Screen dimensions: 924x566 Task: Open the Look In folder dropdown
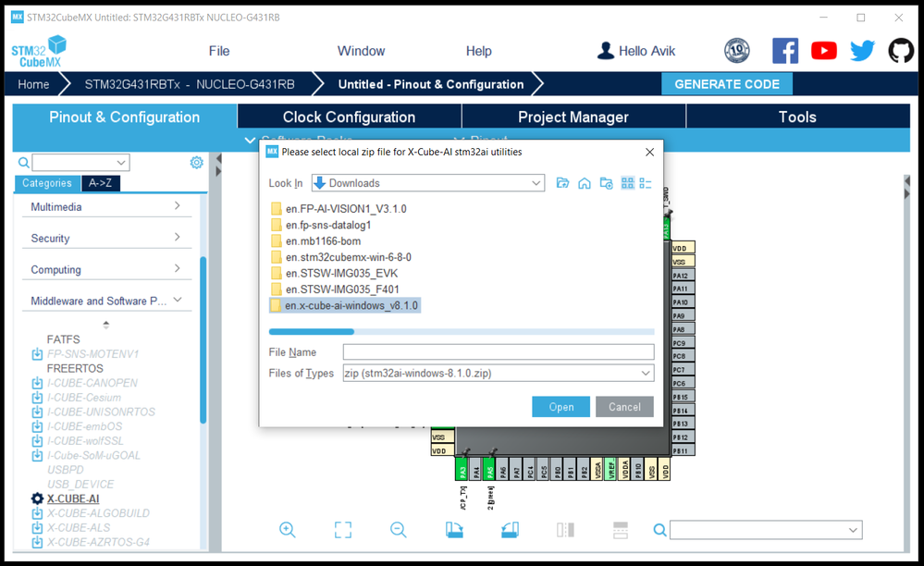coord(536,183)
